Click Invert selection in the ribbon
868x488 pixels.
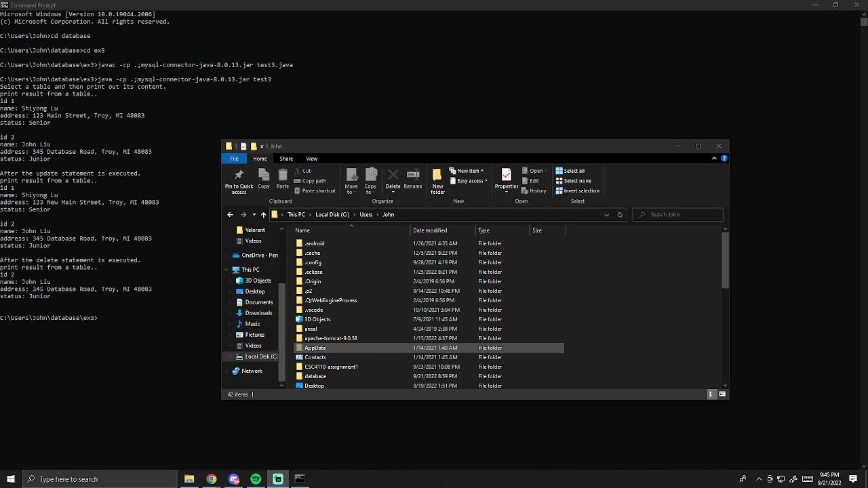(x=578, y=190)
